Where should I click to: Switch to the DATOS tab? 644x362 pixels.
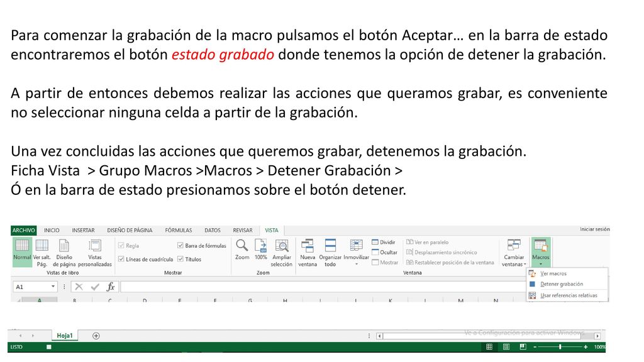(x=213, y=230)
